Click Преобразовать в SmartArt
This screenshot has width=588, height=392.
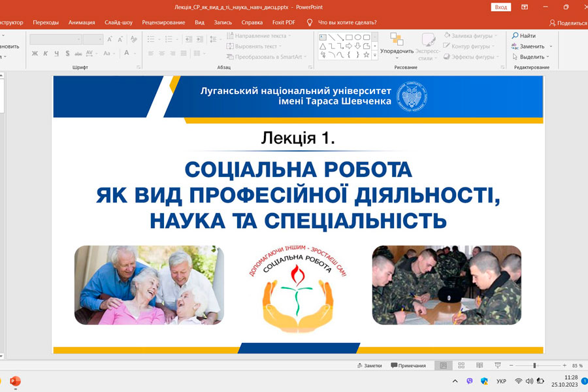pyautogui.click(x=267, y=57)
